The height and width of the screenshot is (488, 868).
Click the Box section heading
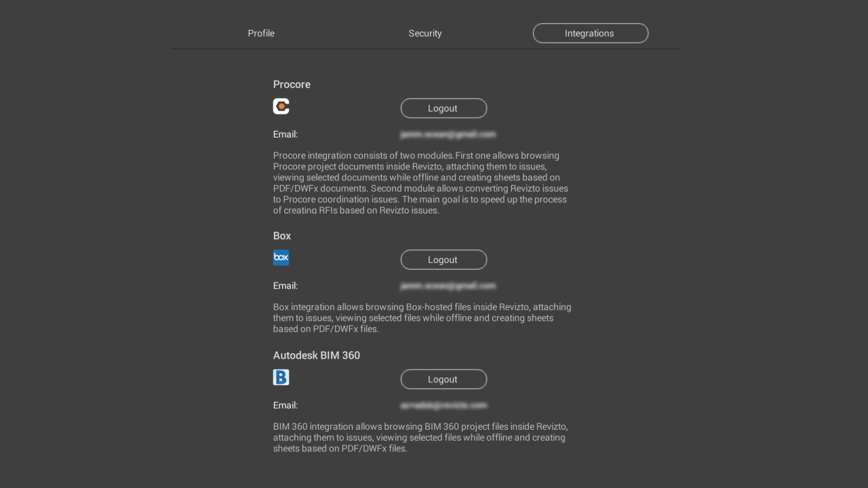coord(282,236)
